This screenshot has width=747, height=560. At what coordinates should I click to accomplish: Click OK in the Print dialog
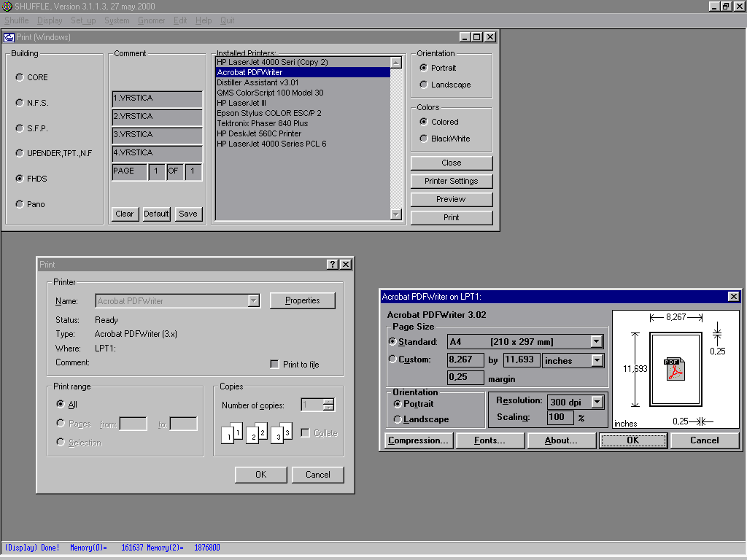(261, 475)
